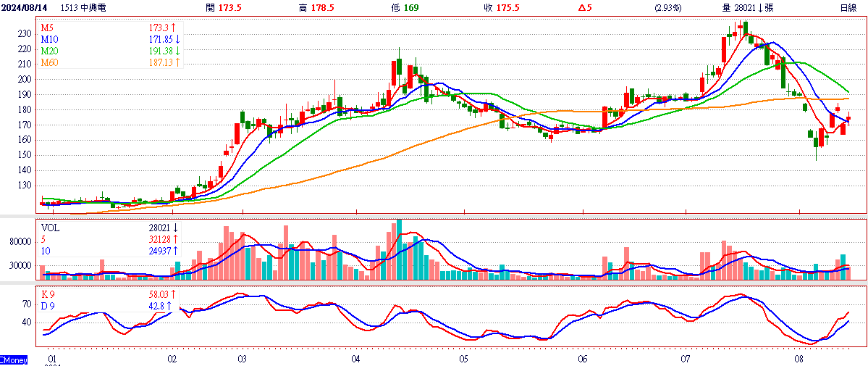
Task: Click the 05 month axis marker
Action: point(463,358)
